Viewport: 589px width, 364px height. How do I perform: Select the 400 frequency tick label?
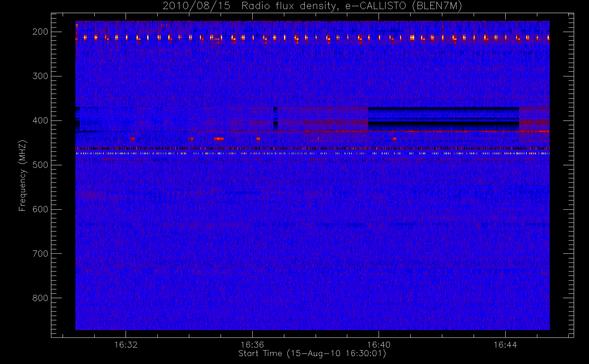click(40, 120)
